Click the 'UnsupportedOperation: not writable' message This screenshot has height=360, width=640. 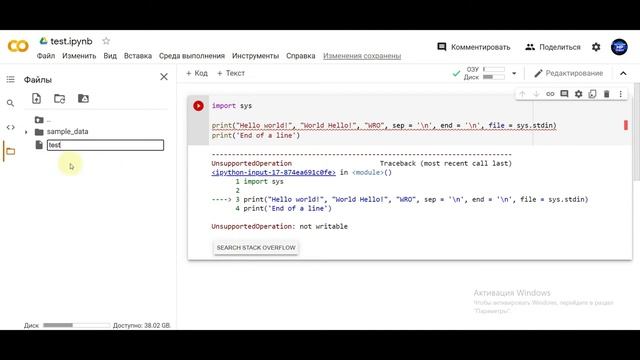(280, 227)
